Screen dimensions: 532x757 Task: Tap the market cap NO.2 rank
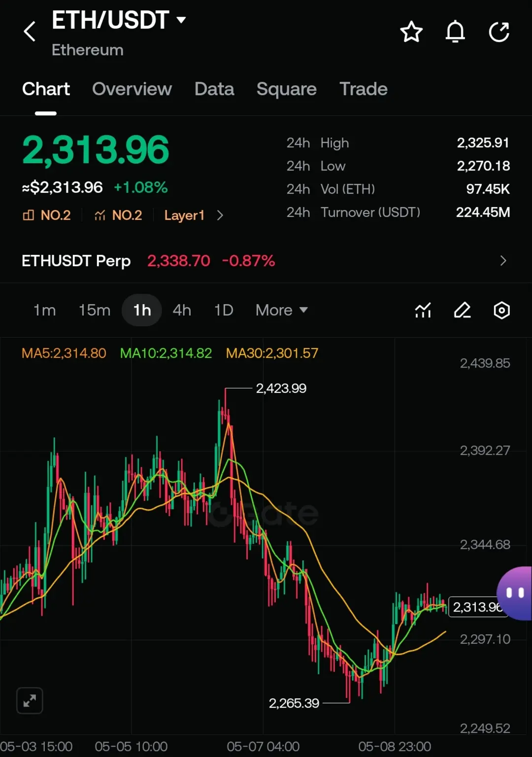click(47, 215)
